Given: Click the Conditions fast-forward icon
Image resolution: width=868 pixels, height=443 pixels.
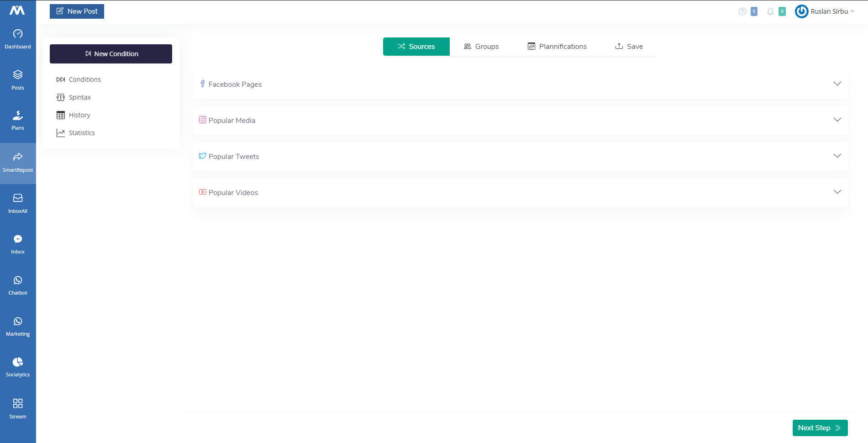Looking at the screenshot, I should pyautogui.click(x=61, y=79).
